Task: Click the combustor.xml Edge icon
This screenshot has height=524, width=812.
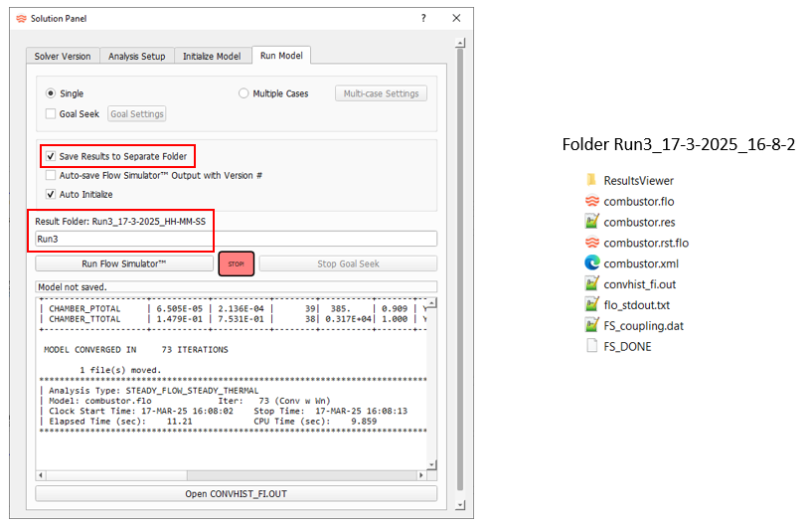Action: pyautogui.click(x=592, y=263)
